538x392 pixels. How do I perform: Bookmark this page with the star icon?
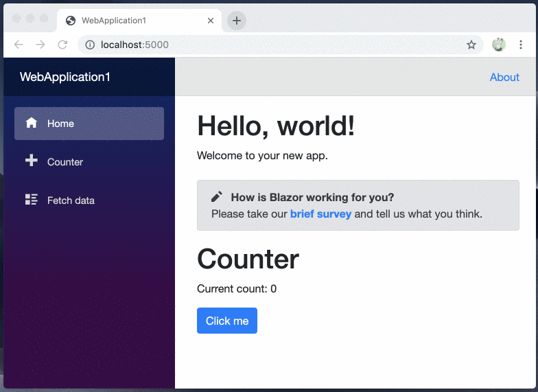click(x=471, y=45)
